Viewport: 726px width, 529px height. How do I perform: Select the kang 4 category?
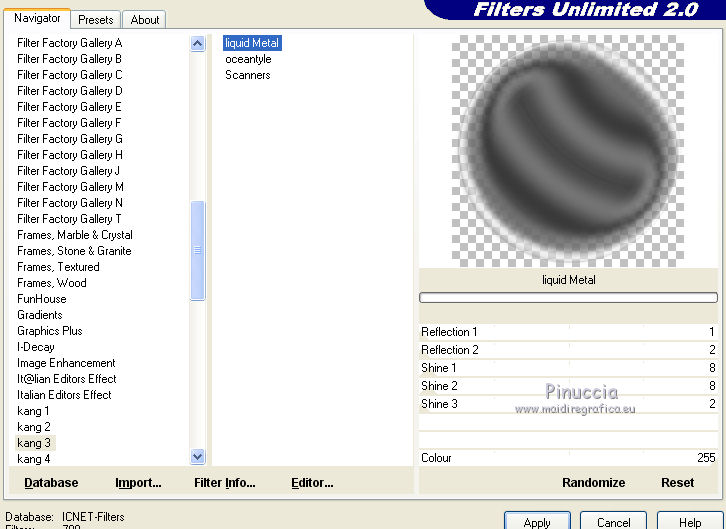click(33, 459)
